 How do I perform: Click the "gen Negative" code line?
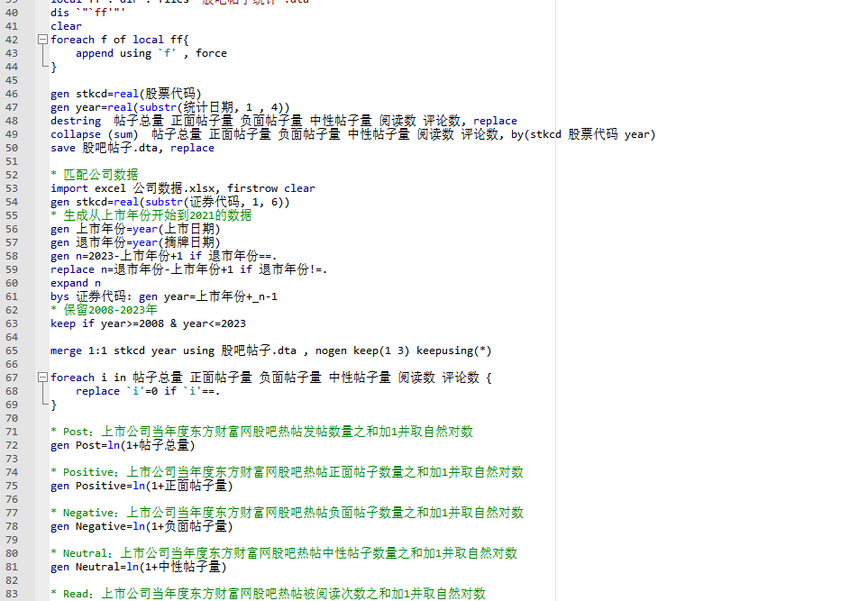141,526
